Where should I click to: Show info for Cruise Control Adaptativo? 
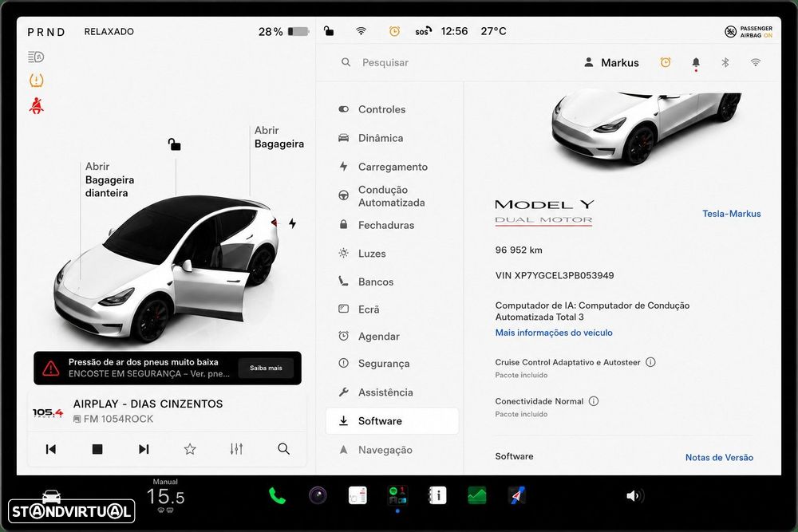650,362
